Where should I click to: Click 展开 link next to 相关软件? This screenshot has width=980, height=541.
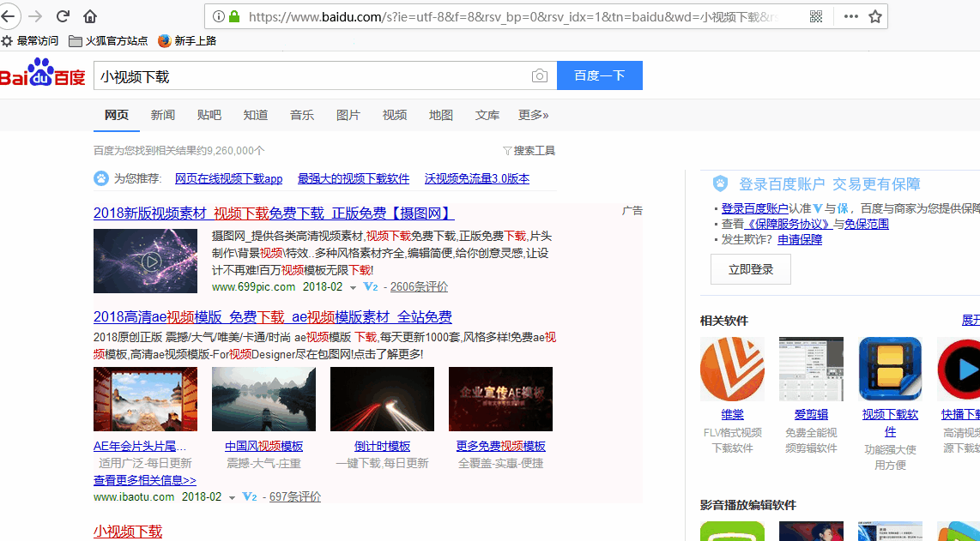(x=971, y=321)
